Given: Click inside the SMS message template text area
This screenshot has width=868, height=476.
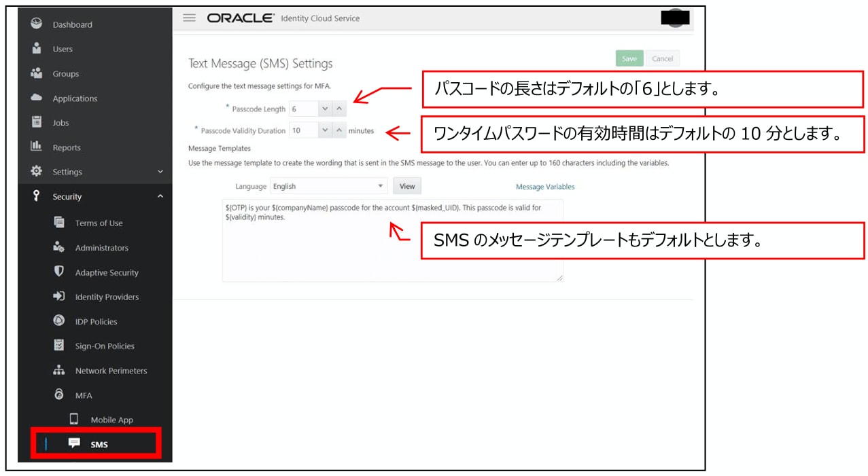Looking at the screenshot, I should [393, 240].
